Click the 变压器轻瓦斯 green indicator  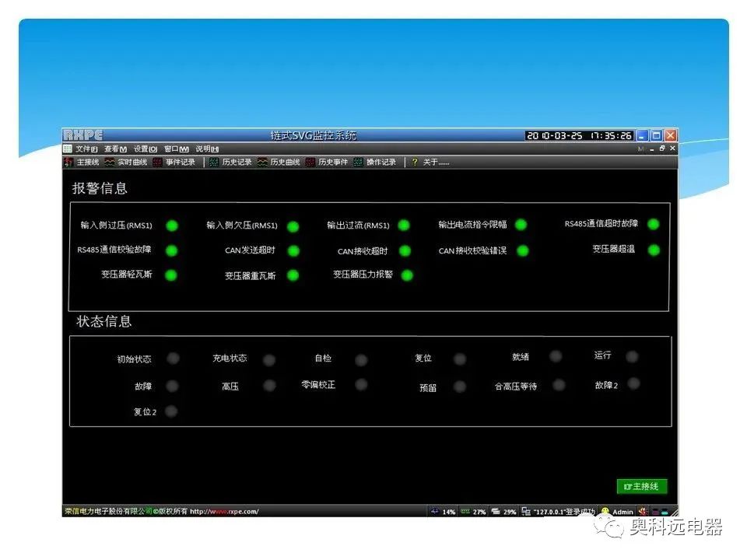click(171, 275)
